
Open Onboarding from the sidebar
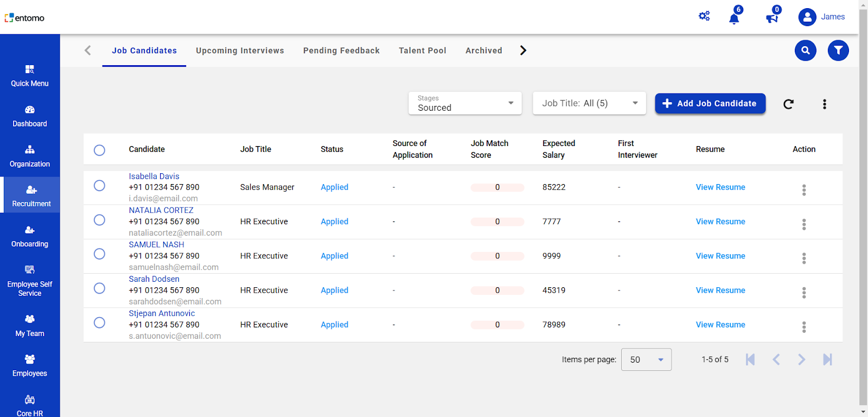[30, 236]
